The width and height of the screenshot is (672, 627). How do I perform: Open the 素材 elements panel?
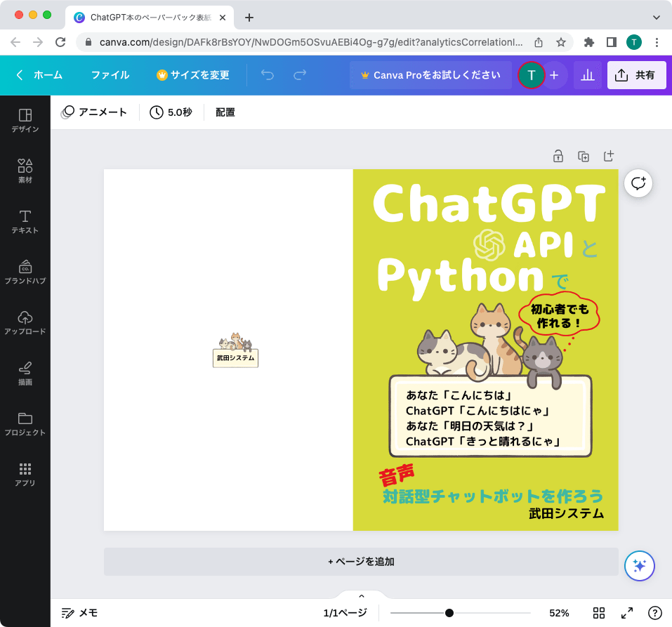pyautogui.click(x=25, y=171)
